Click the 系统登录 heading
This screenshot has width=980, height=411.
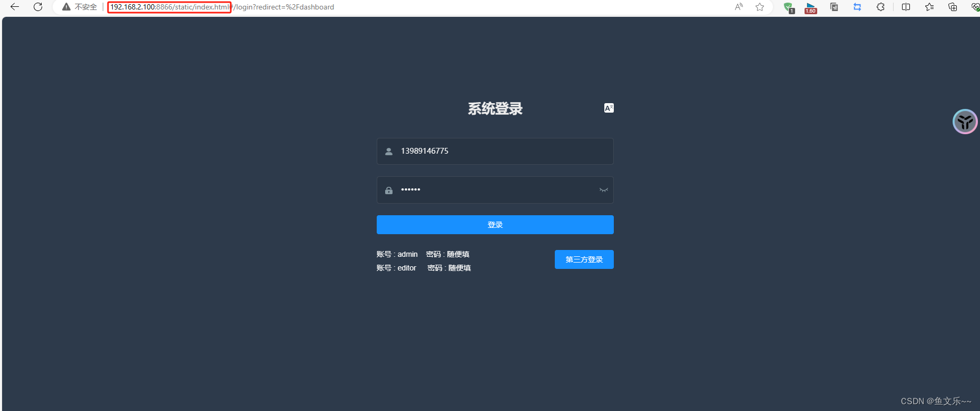pos(495,108)
